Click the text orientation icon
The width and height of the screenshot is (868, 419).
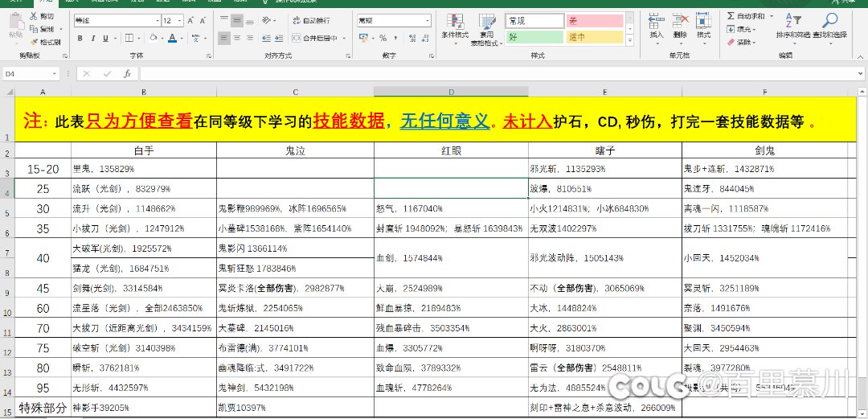click(x=267, y=21)
